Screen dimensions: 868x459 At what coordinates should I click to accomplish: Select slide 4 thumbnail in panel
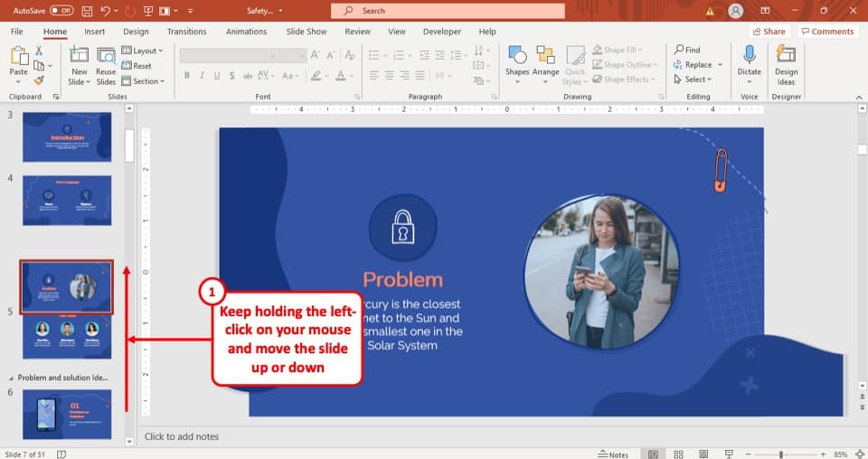(67, 200)
